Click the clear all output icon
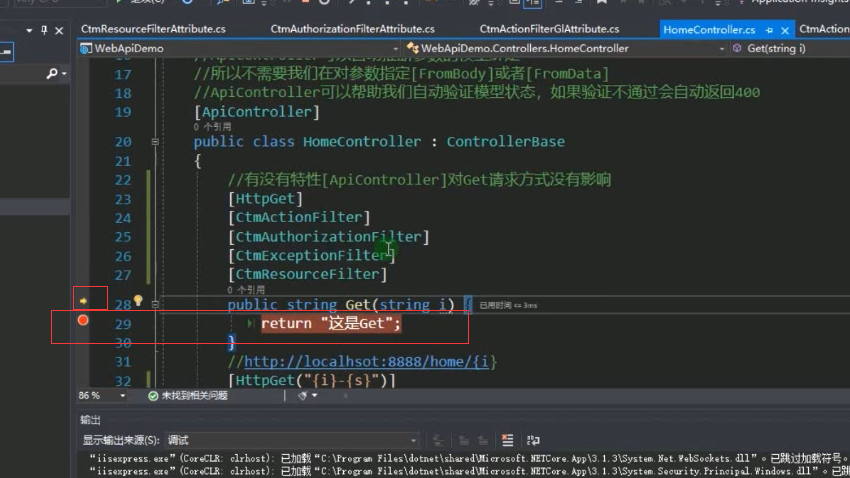The image size is (850, 478). [x=507, y=440]
